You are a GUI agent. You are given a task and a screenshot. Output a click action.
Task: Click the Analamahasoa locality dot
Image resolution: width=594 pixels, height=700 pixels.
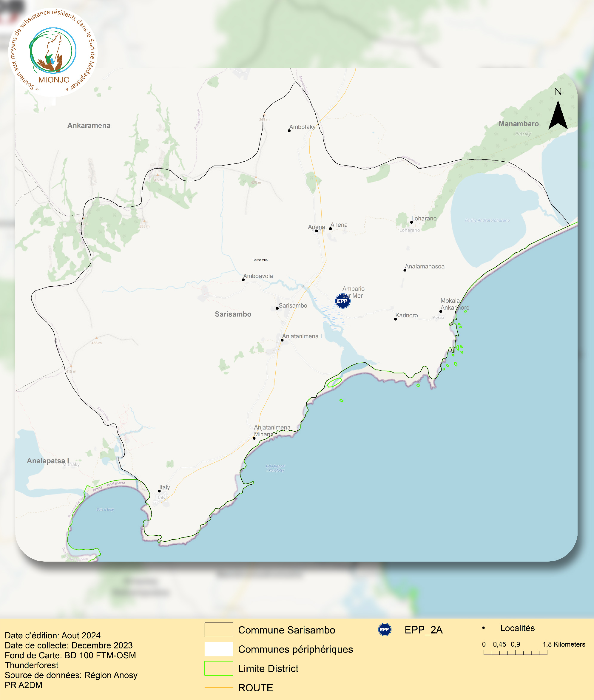tap(405, 270)
